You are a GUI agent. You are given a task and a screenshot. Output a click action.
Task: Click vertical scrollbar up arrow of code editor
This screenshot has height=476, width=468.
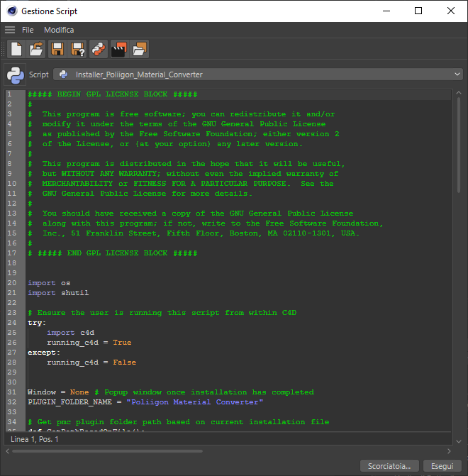click(459, 93)
